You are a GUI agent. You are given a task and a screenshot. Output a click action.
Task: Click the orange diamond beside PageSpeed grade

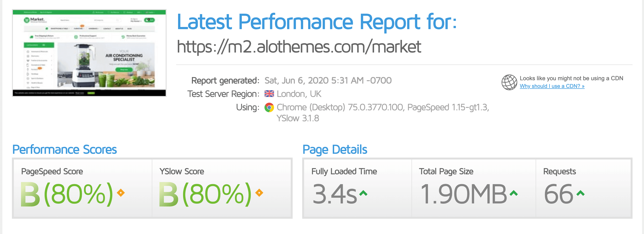click(x=121, y=193)
